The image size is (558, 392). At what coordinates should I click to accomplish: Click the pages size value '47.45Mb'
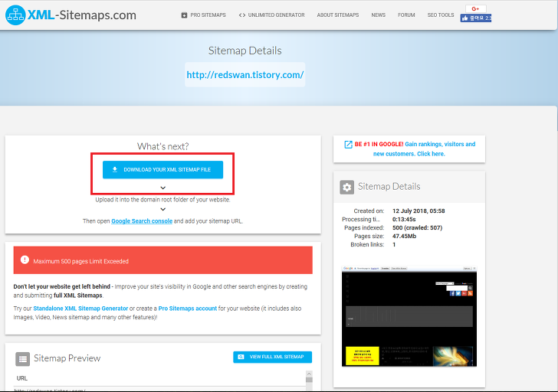click(x=404, y=237)
